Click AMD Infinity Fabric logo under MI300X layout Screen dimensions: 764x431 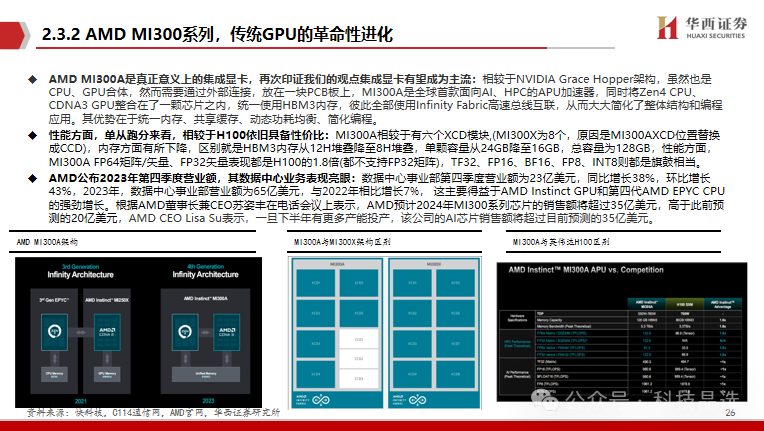410,400
